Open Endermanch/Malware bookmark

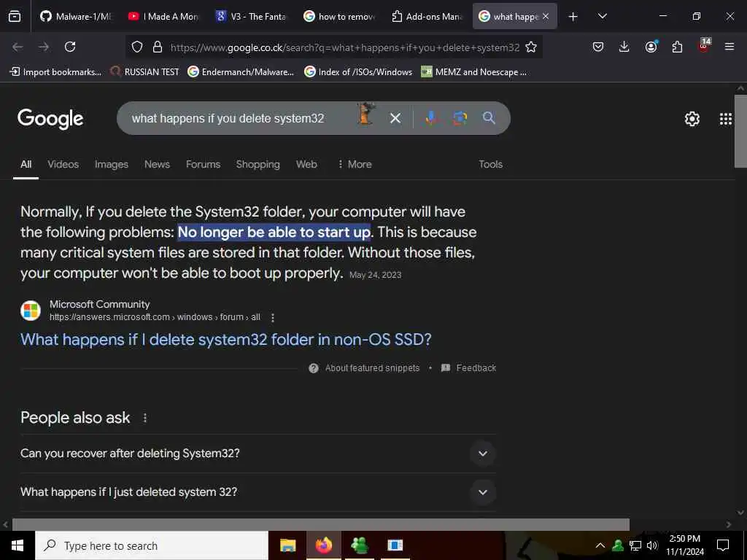[241, 72]
